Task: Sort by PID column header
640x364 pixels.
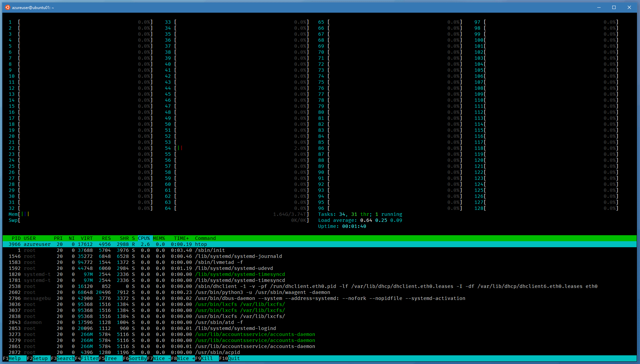Action: [16, 238]
